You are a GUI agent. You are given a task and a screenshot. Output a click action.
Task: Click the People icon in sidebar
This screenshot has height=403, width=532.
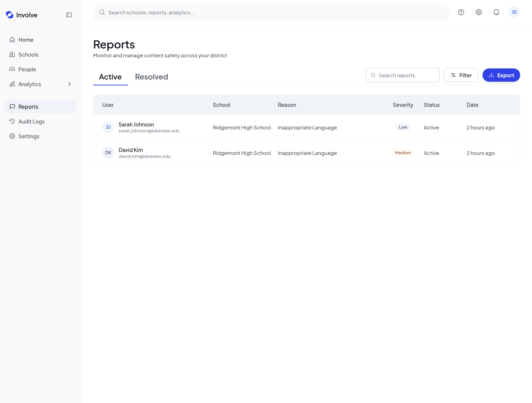click(x=12, y=69)
